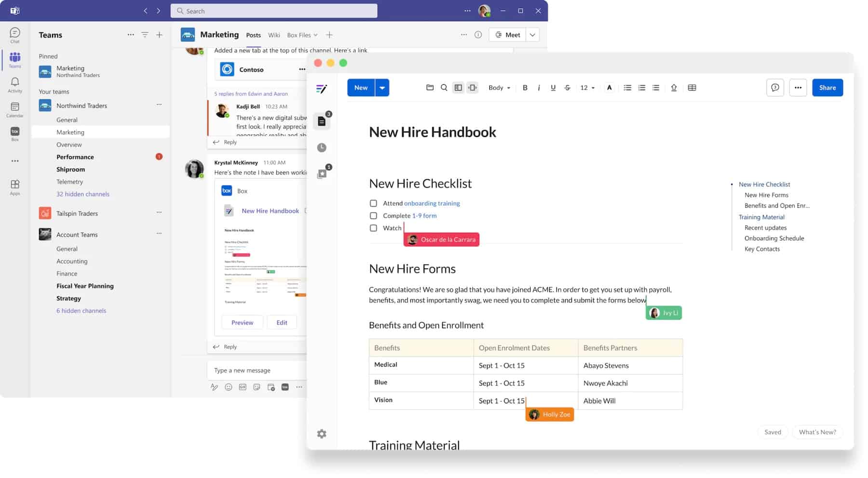Open the font size 12 dropdown

point(586,88)
